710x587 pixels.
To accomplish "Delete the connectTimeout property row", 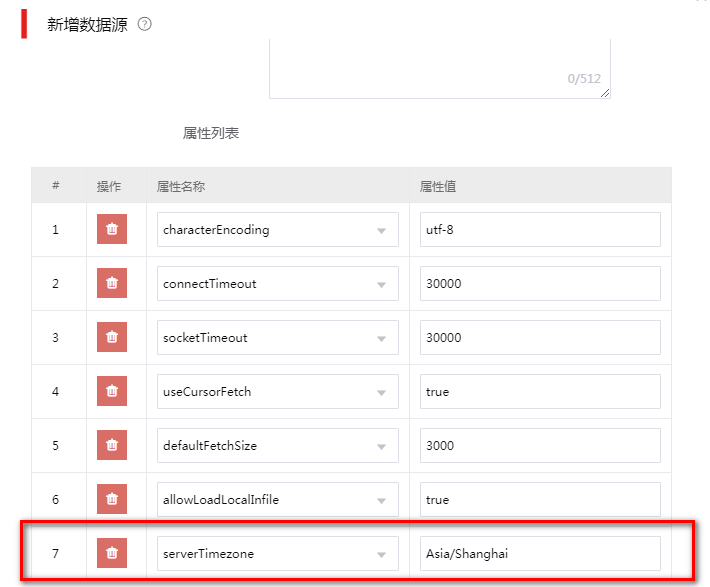I will coord(112,283).
